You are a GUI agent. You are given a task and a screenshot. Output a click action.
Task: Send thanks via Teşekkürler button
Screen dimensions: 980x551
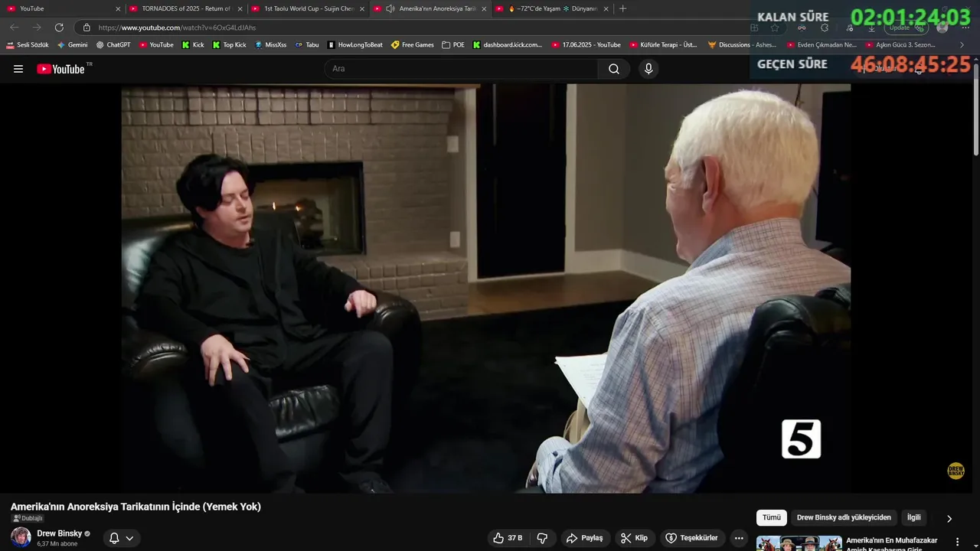click(x=691, y=538)
